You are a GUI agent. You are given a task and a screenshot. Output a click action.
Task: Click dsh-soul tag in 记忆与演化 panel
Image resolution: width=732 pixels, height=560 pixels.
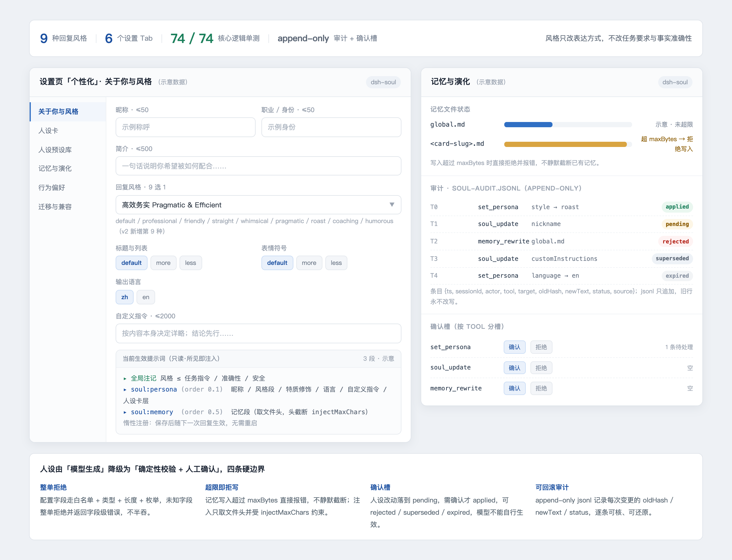point(675,82)
